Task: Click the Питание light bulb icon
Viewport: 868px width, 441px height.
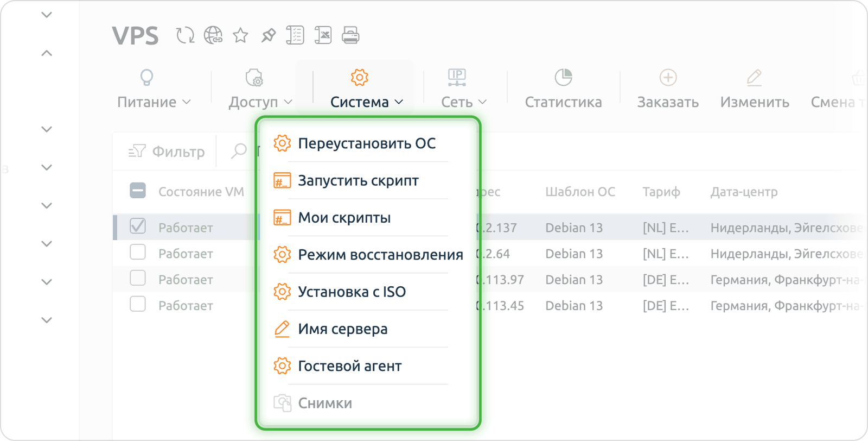Action: 146,78
